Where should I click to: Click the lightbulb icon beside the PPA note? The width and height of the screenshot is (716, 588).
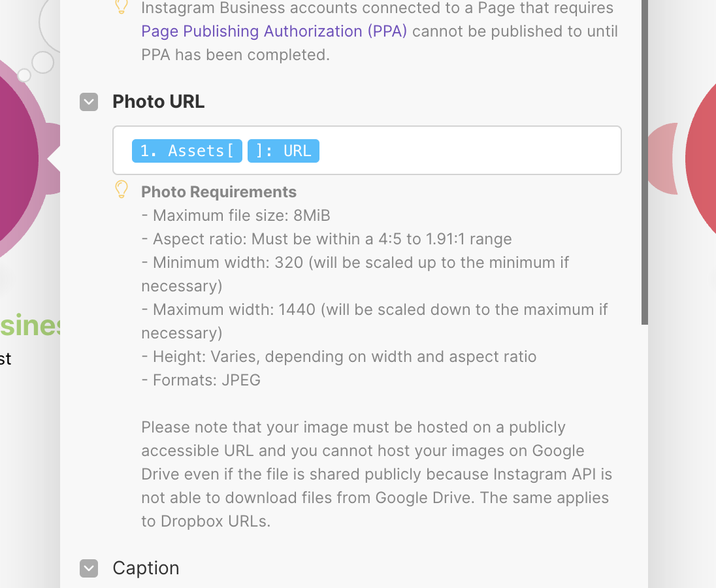122,7
